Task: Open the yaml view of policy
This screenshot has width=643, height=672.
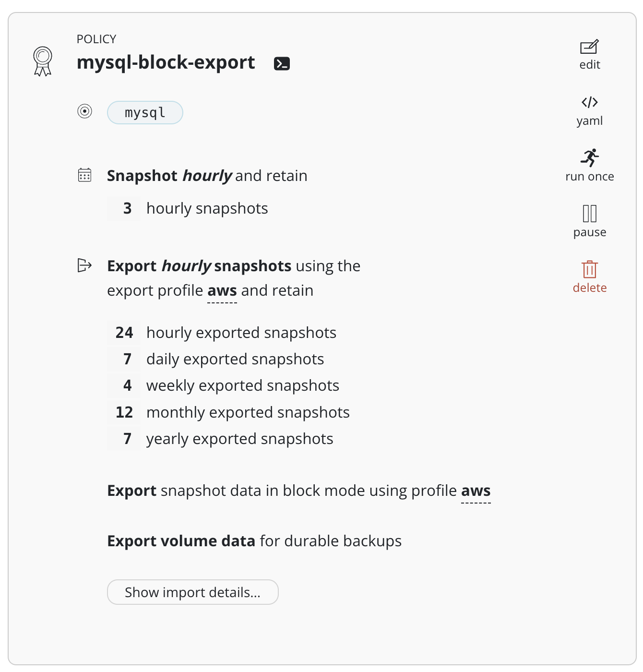Action: (x=589, y=103)
